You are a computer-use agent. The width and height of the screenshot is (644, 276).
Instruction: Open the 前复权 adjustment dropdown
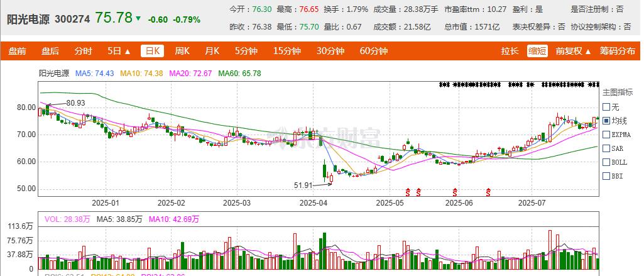point(574,52)
